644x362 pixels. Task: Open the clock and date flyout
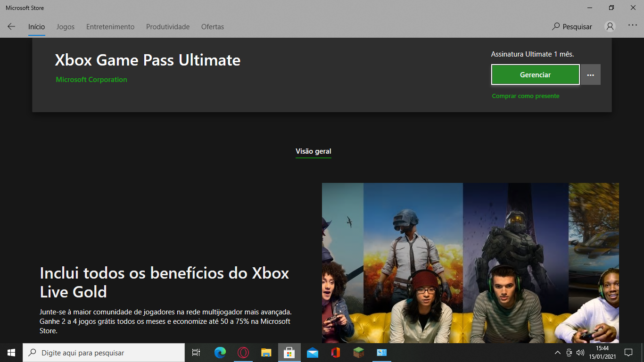coord(603,353)
